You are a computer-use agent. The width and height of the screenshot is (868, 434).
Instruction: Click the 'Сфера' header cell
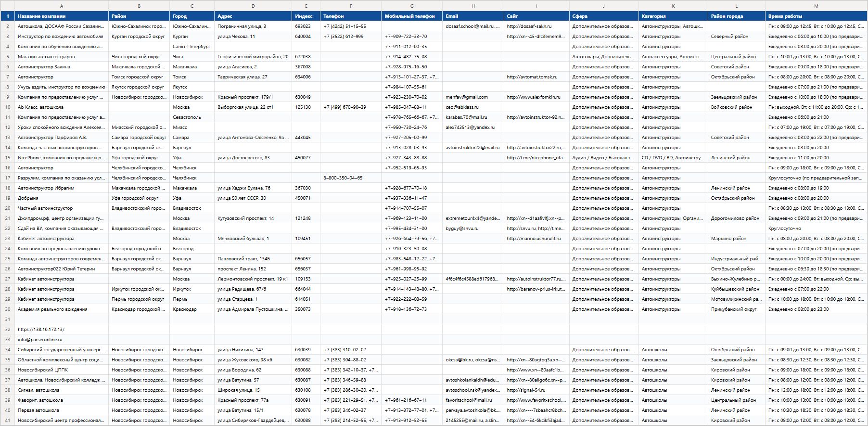coord(604,16)
